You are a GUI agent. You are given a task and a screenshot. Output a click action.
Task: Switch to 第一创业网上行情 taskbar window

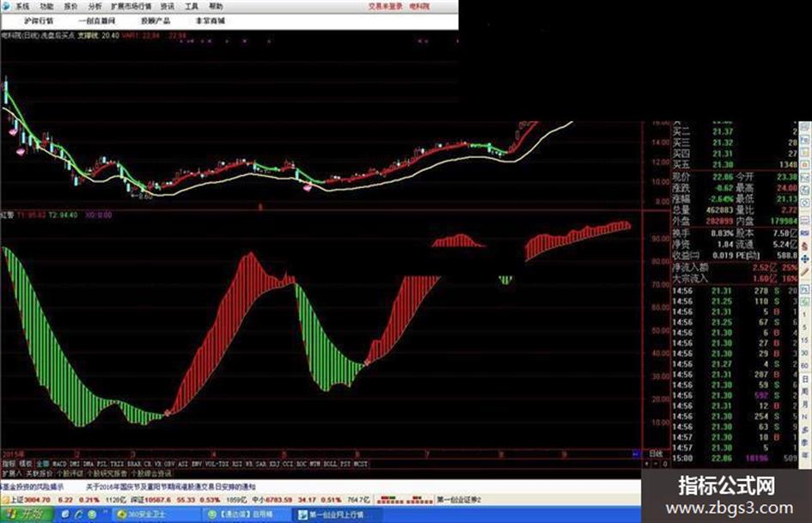(x=337, y=514)
